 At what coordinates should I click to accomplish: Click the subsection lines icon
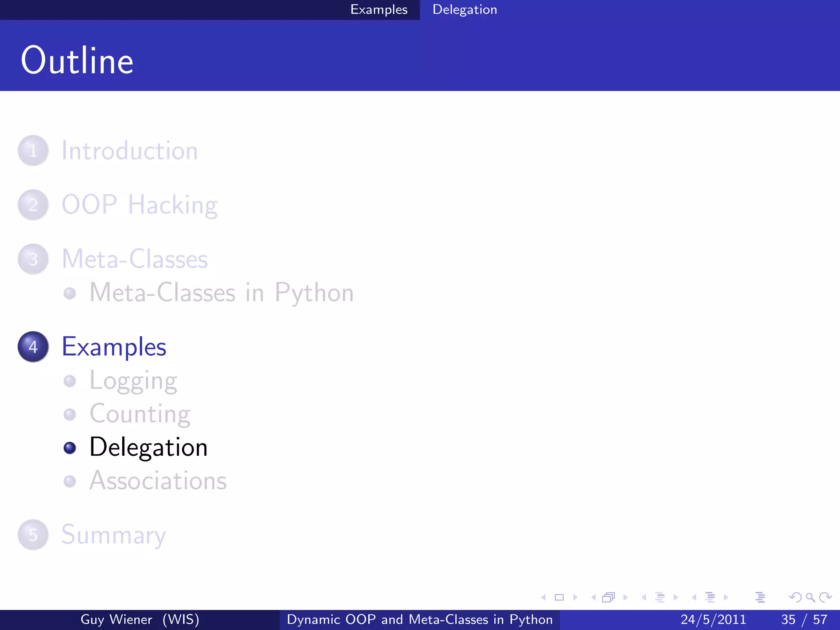[660, 598]
